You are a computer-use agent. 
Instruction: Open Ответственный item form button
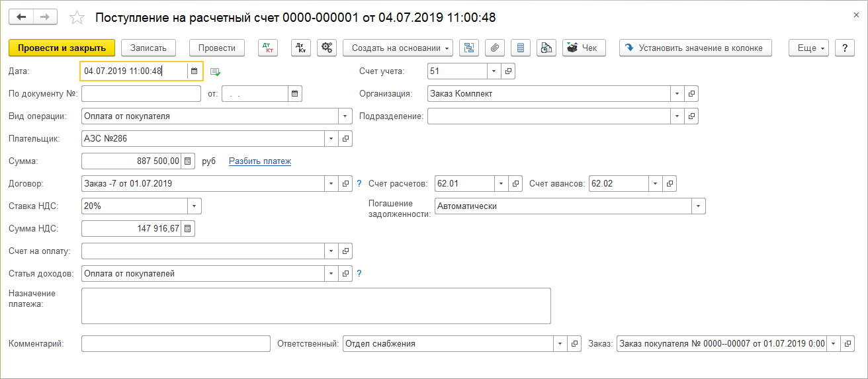pyautogui.click(x=574, y=344)
